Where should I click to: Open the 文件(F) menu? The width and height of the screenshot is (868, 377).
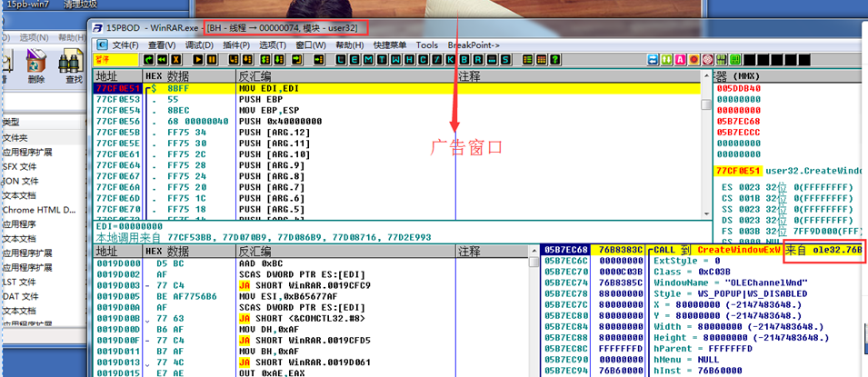pyautogui.click(x=125, y=45)
